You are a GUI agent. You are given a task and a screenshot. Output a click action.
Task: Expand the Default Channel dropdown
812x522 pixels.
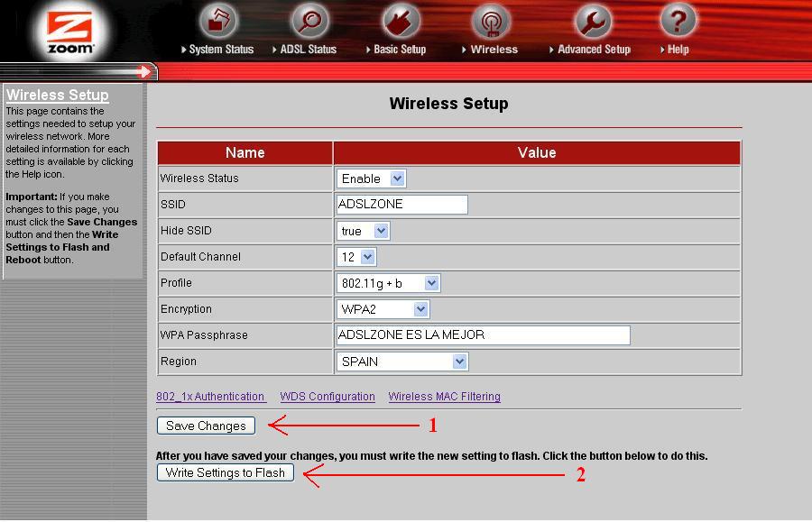point(356,257)
